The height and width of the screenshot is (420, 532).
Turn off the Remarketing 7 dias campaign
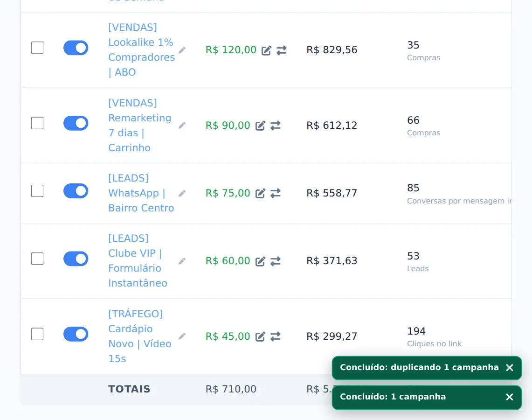click(76, 123)
